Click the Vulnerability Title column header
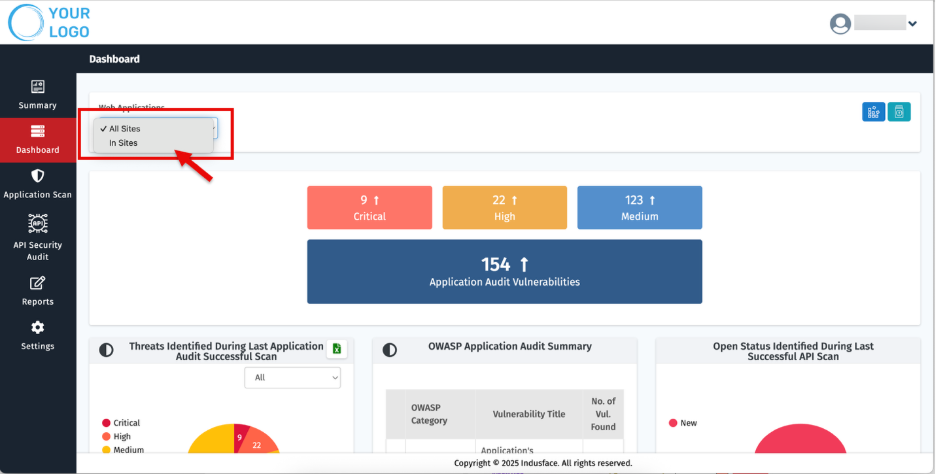Screen dimensions: 936x474 pyautogui.click(x=529, y=414)
